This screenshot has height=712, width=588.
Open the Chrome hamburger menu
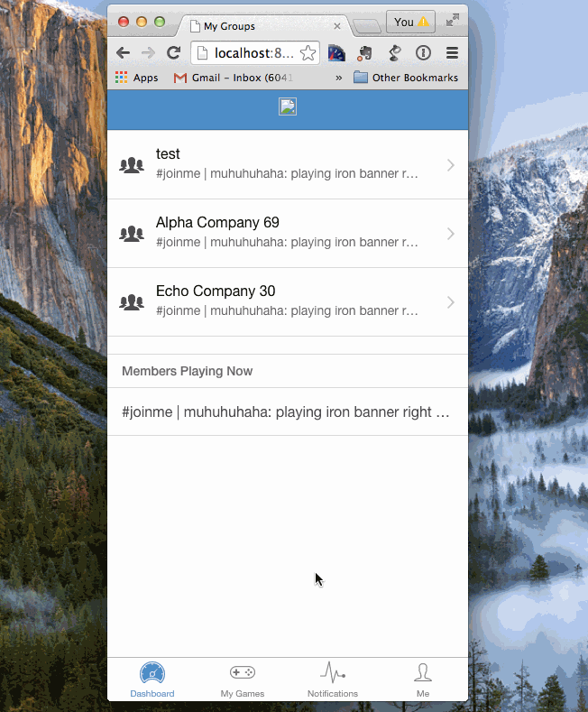(x=452, y=53)
